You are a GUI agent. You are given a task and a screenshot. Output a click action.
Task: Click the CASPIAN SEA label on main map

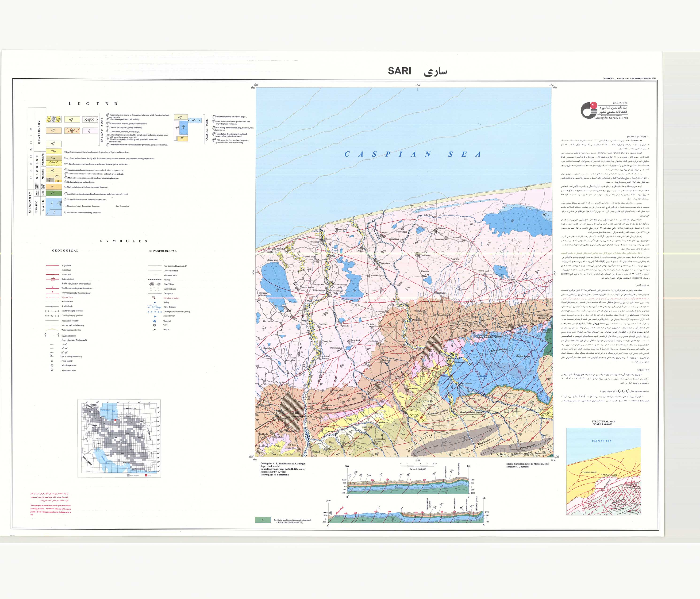click(x=413, y=154)
